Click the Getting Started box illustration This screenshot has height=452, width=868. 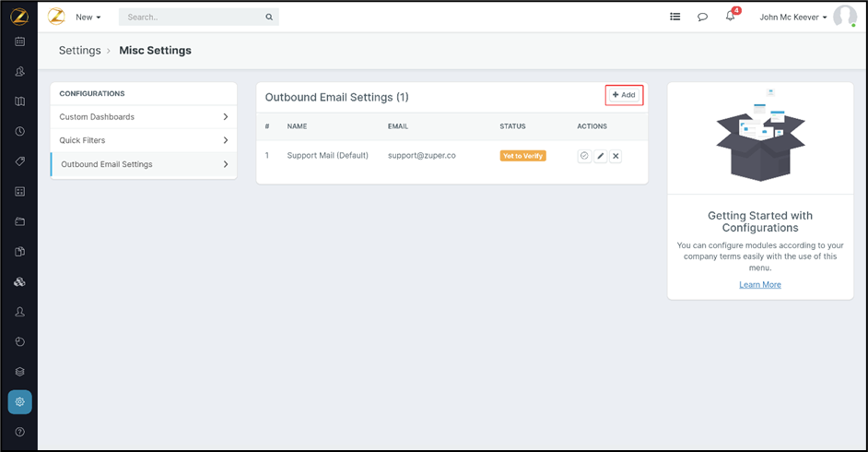pos(760,136)
